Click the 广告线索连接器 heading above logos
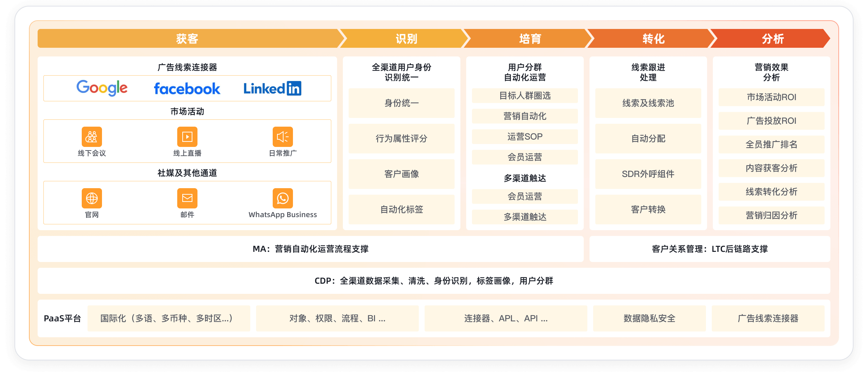 [x=187, y=67]
